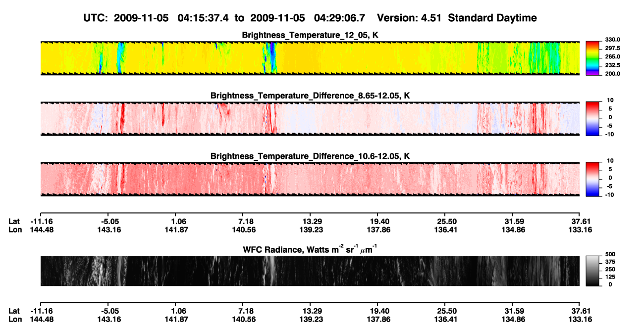Click latitude '25.50' under the WFC Radiance panel
Screen dimensions: 644x330
pos(445,311)
